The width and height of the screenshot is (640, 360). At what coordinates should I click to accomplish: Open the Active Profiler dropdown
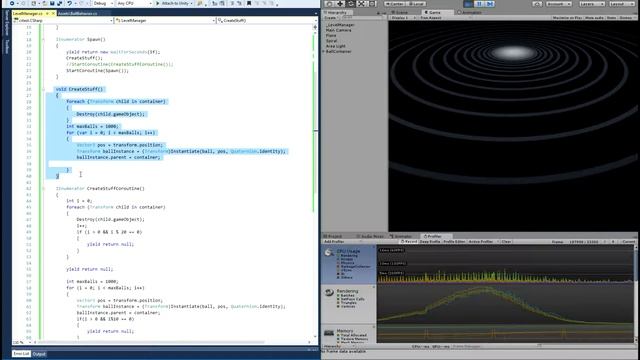pyautogui.click(x=483, y=242)
